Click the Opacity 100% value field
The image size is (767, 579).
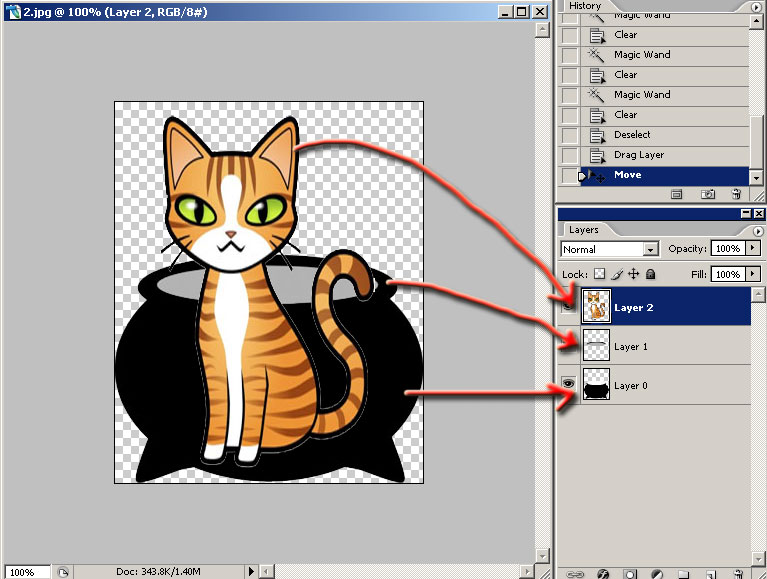pyautogui.click(x=728, y=248)
